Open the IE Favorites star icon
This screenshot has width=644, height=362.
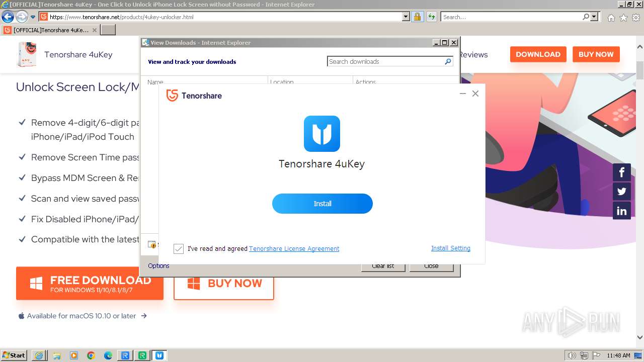coord(623,18)
